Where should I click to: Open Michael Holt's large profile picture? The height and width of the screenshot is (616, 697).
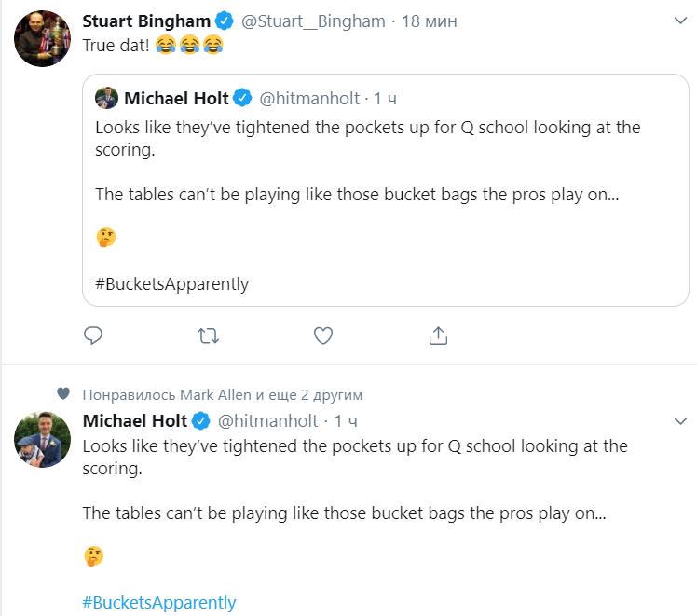43,438
